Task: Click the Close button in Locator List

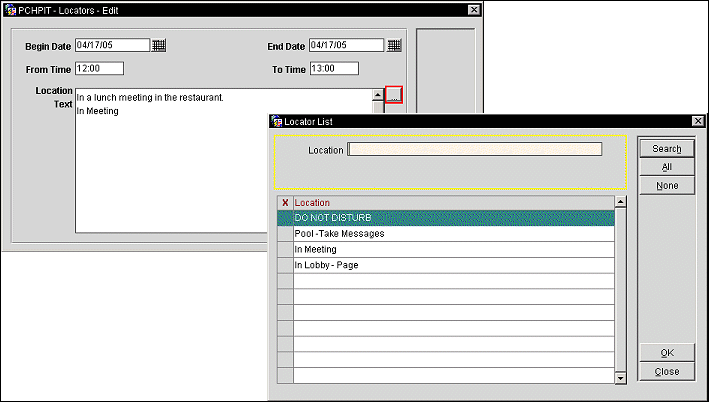Action: tap(666, 371)
